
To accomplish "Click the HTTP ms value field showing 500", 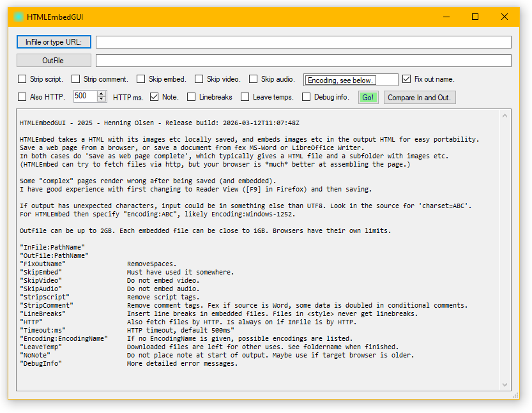I will pyautogui.click(x=85, y=96).
